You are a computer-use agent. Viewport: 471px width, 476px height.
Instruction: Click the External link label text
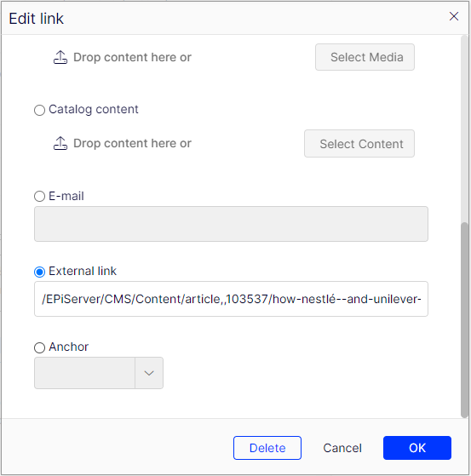pyautogui.click(x=83, y=271)
